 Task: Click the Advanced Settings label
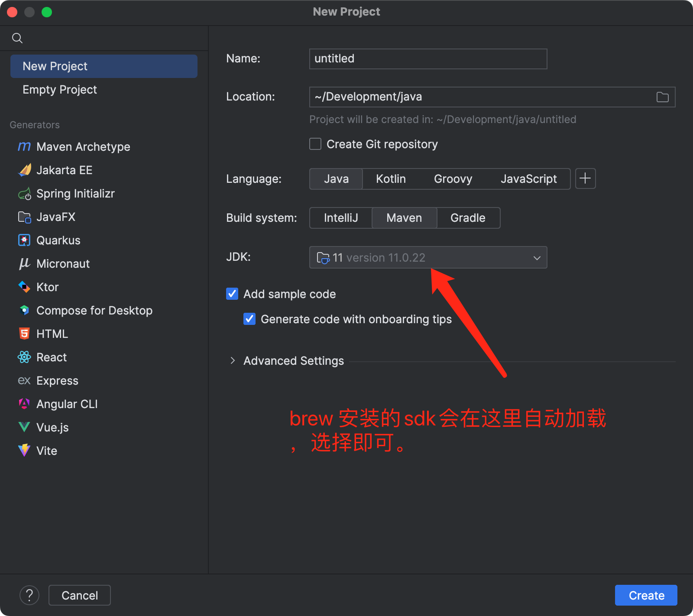point(294,361)
